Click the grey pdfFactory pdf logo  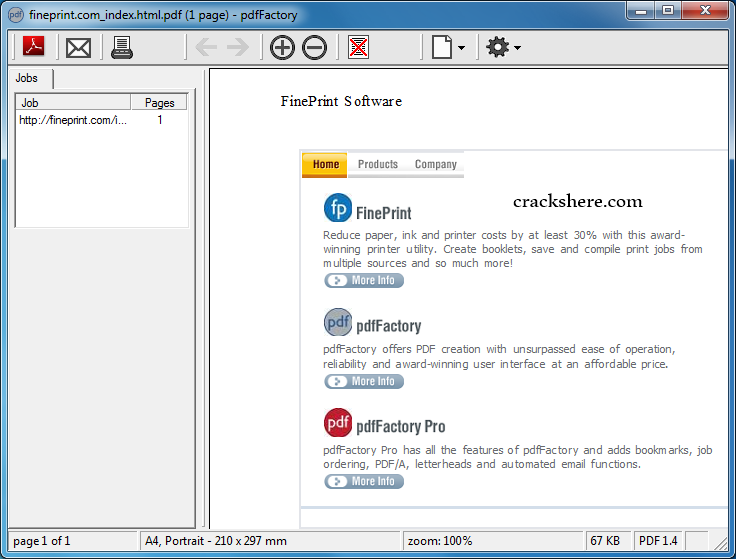(x=338, y=322)
